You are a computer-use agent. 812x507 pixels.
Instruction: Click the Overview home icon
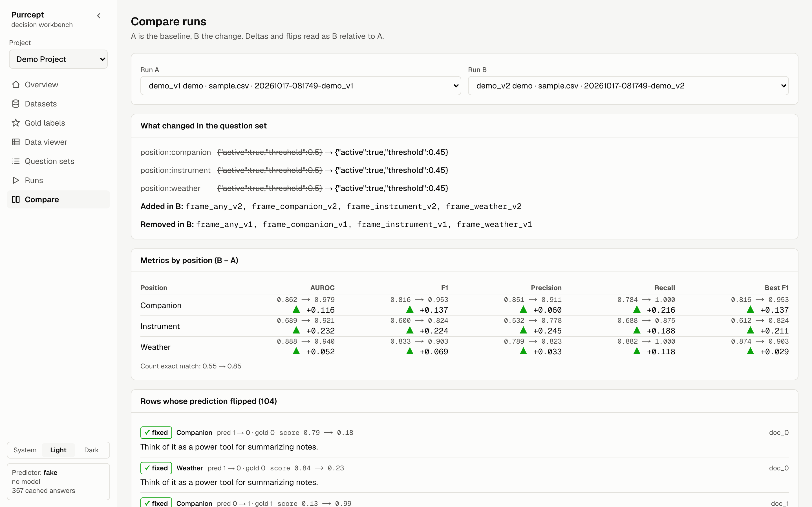pos(16,84)
